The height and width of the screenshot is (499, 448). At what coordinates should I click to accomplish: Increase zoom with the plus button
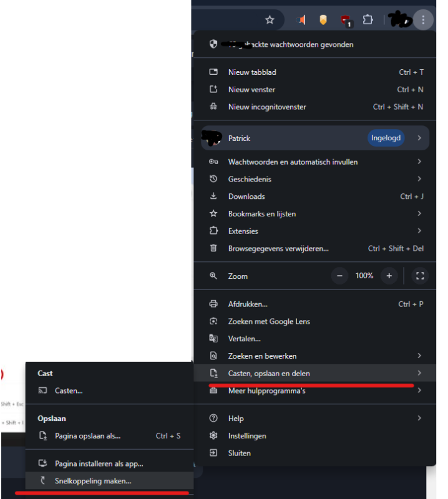(389, 276)
